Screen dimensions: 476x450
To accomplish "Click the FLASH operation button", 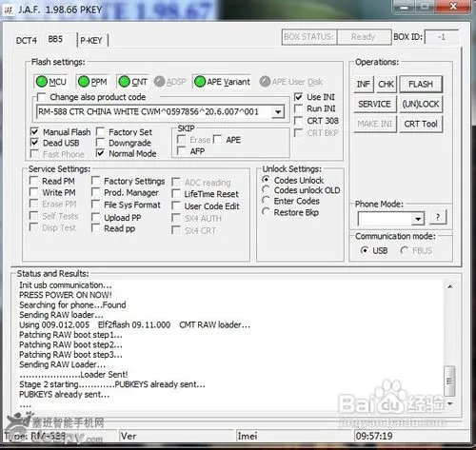I will tap(421, 84).
